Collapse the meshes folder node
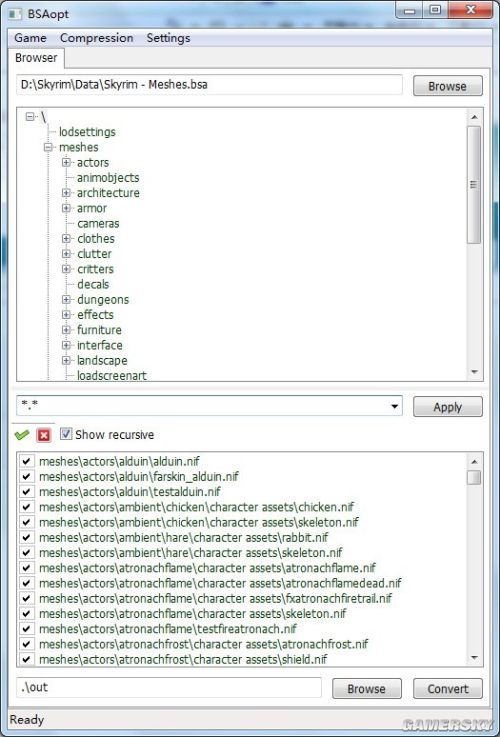 tap(48, 147)
